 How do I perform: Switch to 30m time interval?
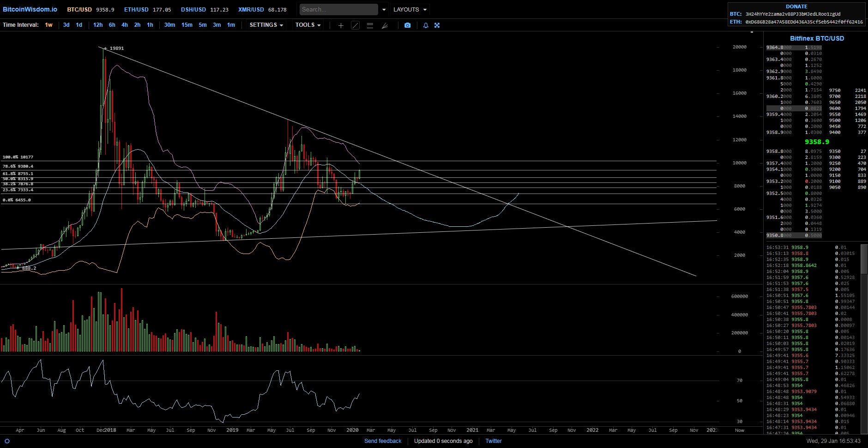click(169, 25)
